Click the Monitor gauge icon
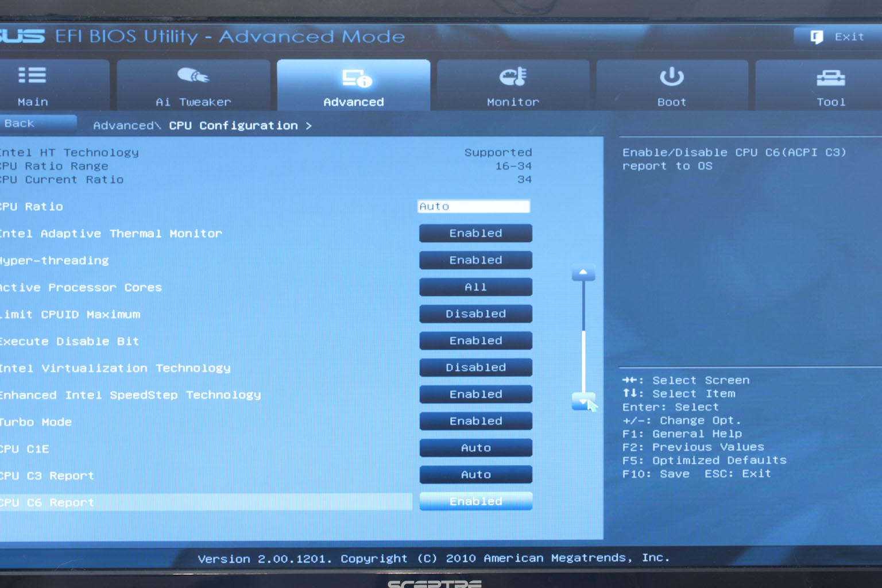The height and width of the screenshot is (588, 882). coord(513,76)
